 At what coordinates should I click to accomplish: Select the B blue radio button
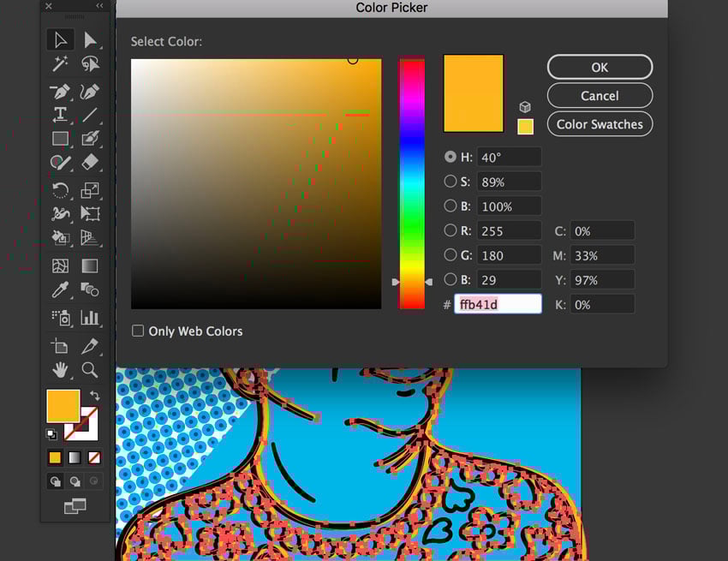click(x=450, y=279)
